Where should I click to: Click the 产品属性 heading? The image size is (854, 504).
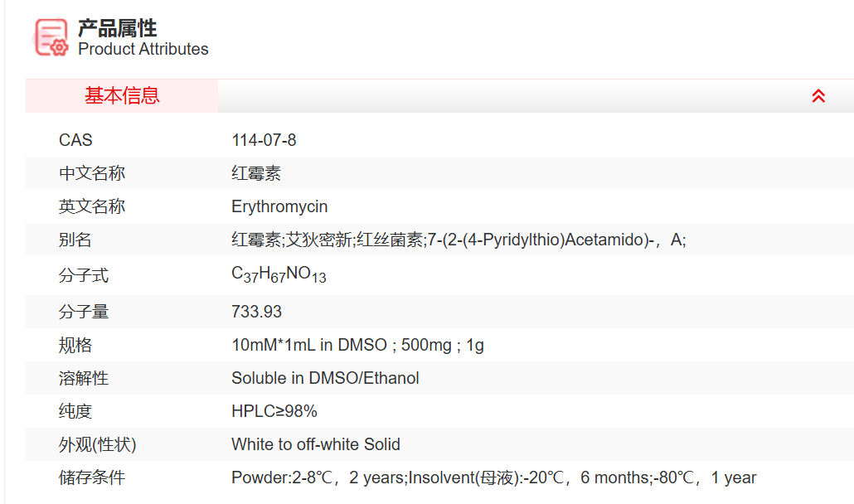117,28
